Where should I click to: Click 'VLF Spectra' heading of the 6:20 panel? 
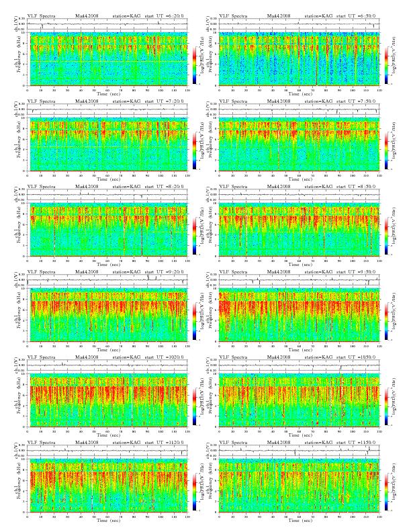tap(41, 15)
